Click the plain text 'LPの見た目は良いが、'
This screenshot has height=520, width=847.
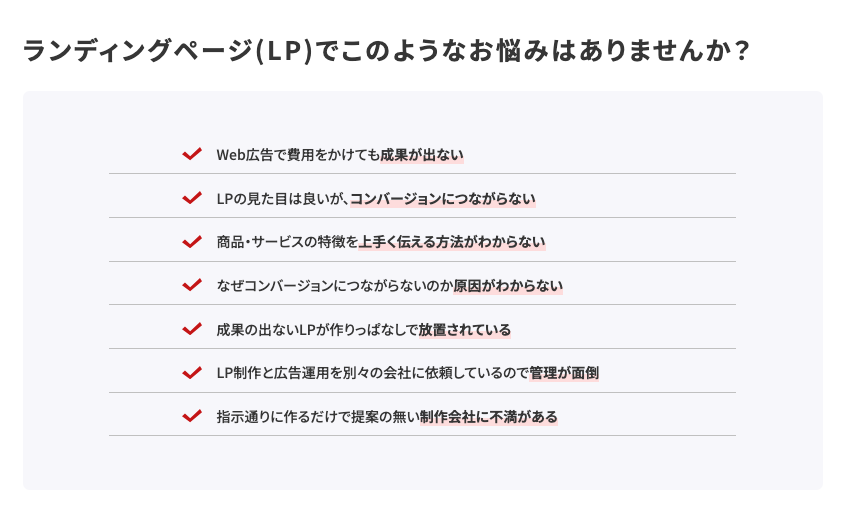coord(282,199)
